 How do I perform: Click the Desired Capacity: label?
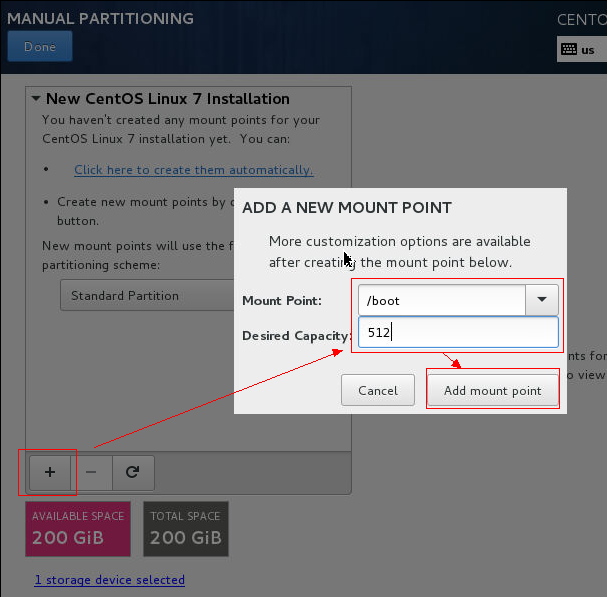coord(297,336)
